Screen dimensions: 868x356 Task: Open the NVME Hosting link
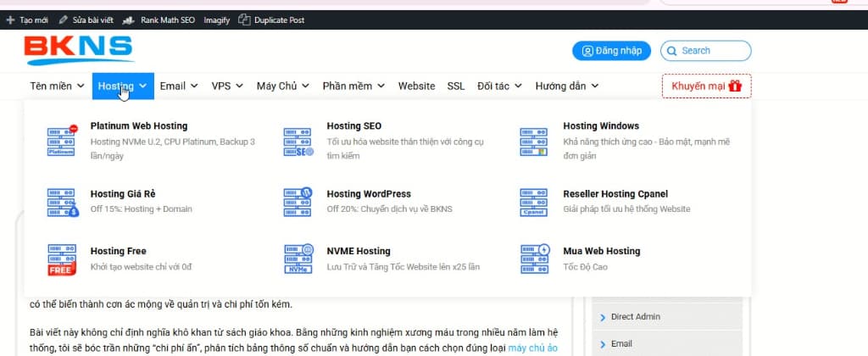pos(359,252)
